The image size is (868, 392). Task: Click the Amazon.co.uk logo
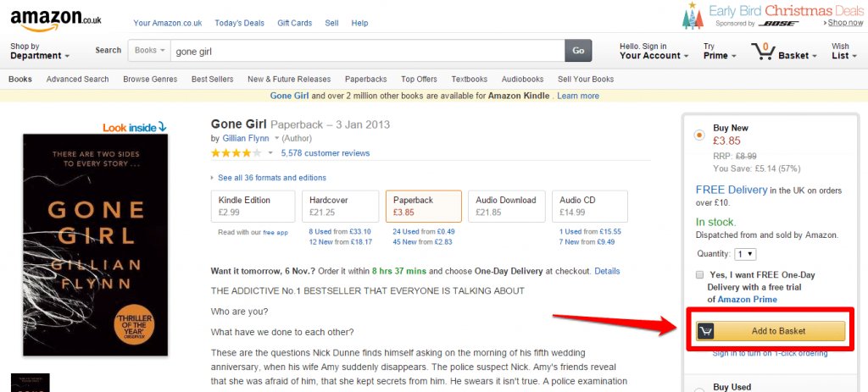coord(55,20)
